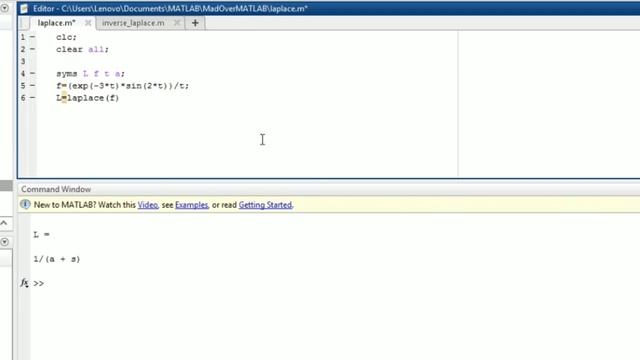Screen dimensions: 640x360
Task: Open the Video link in banner
Action: tap(147, 205)
